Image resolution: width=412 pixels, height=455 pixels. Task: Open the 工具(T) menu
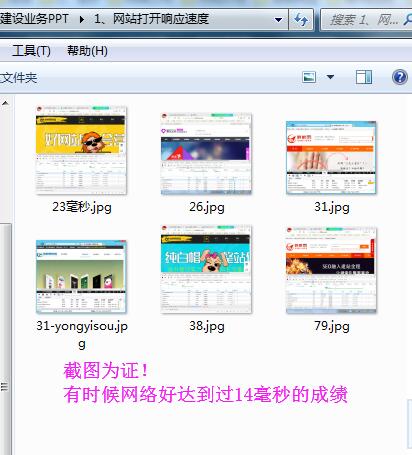pos(31,51)
